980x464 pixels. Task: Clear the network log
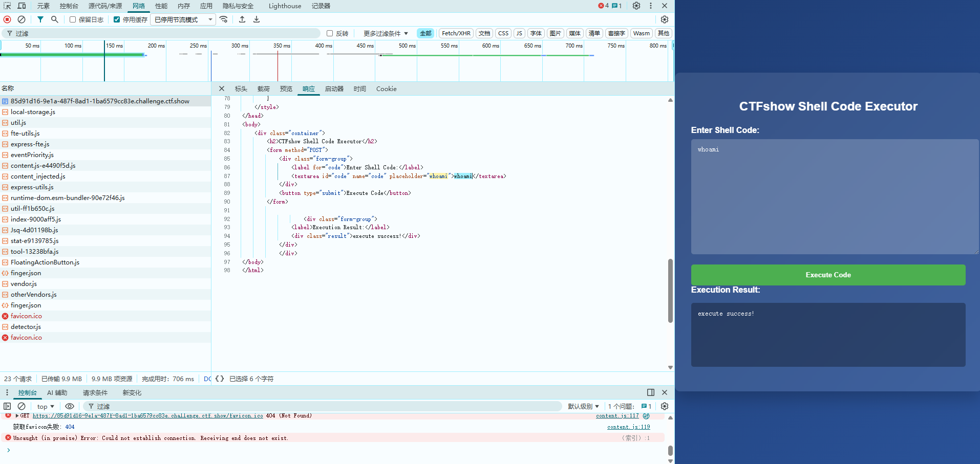(x=22, y=19)
